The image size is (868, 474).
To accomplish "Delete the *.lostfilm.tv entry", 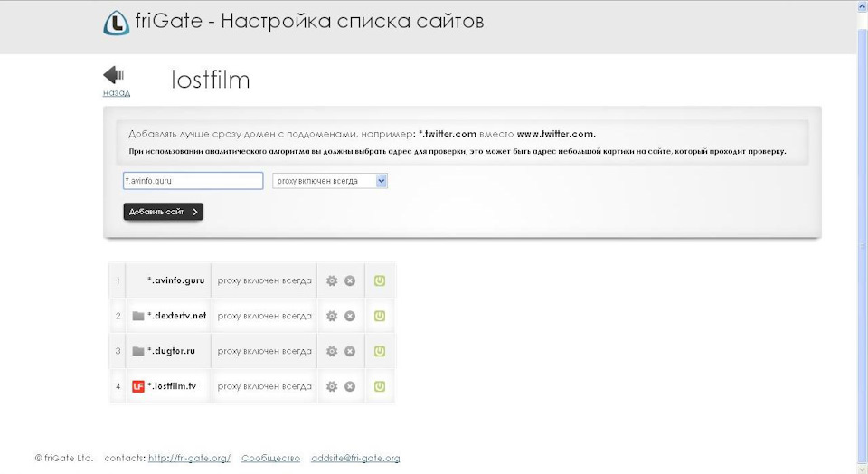I will point(350,386).
